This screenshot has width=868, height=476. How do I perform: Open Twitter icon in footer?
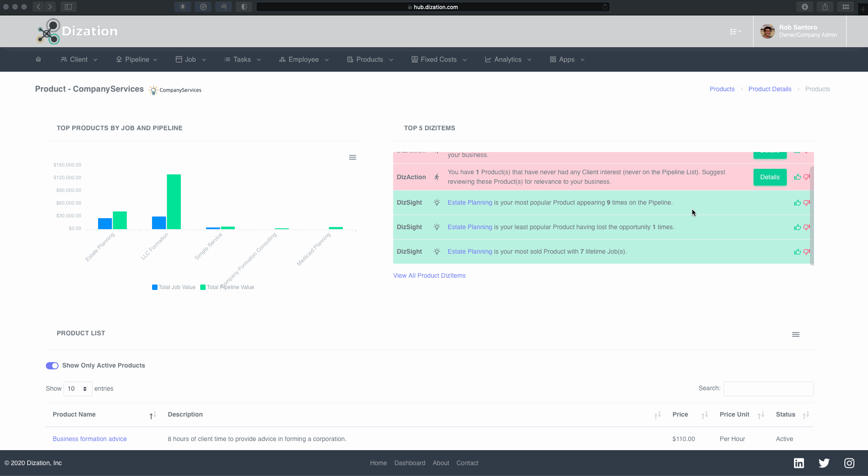[824, 463]
